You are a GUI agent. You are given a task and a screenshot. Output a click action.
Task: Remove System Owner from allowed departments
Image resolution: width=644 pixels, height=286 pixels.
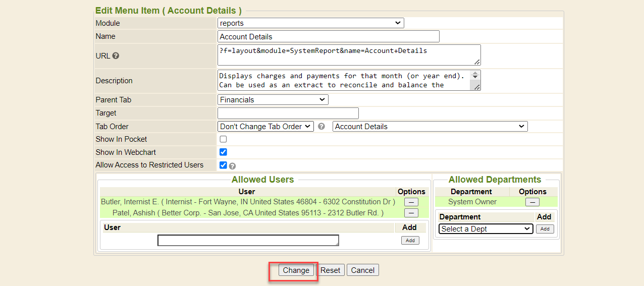pos(532,202)
